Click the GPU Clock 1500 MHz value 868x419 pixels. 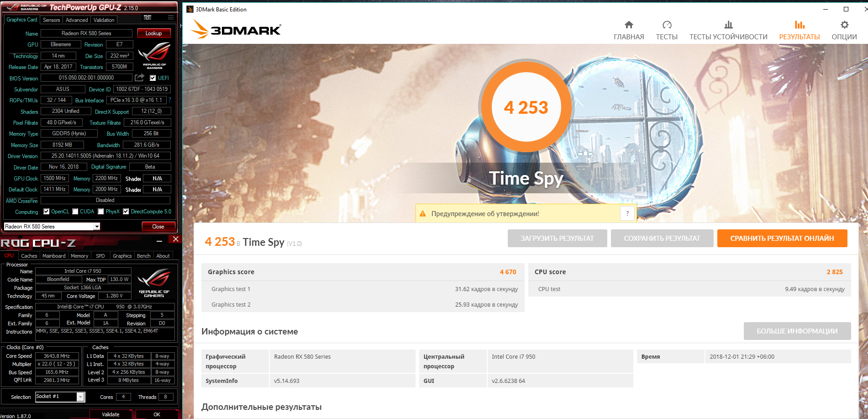click(x=55, y=178)
